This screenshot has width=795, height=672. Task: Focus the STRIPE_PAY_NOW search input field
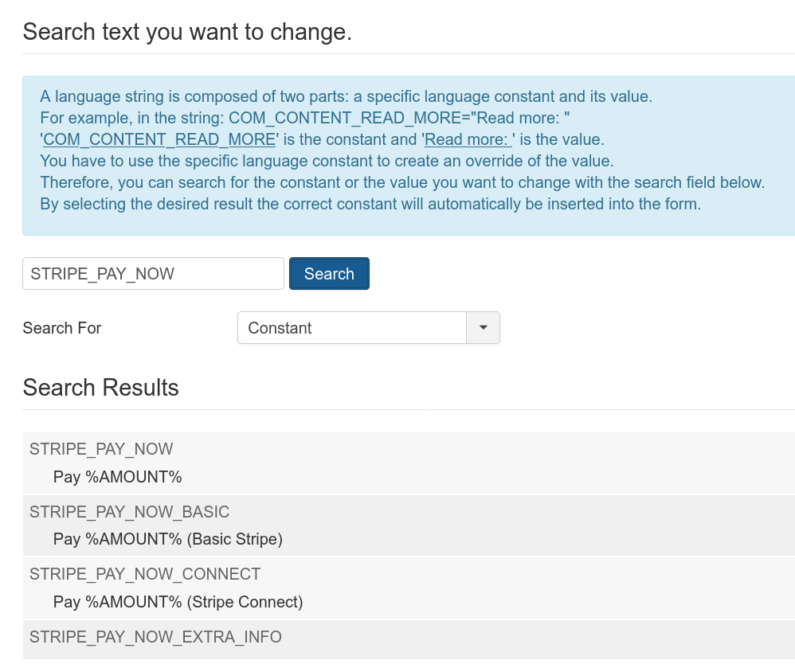(x=153, y=274)
